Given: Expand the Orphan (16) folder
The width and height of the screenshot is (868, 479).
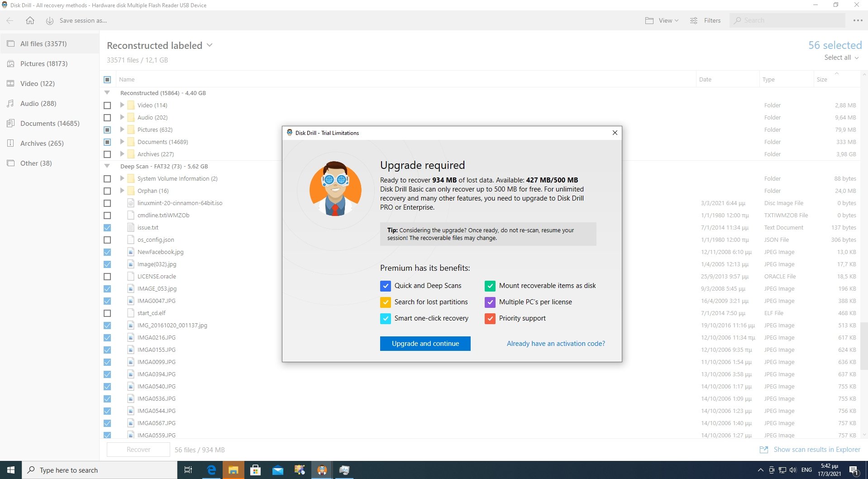Looking at the screenshot, I should (122, 191).
